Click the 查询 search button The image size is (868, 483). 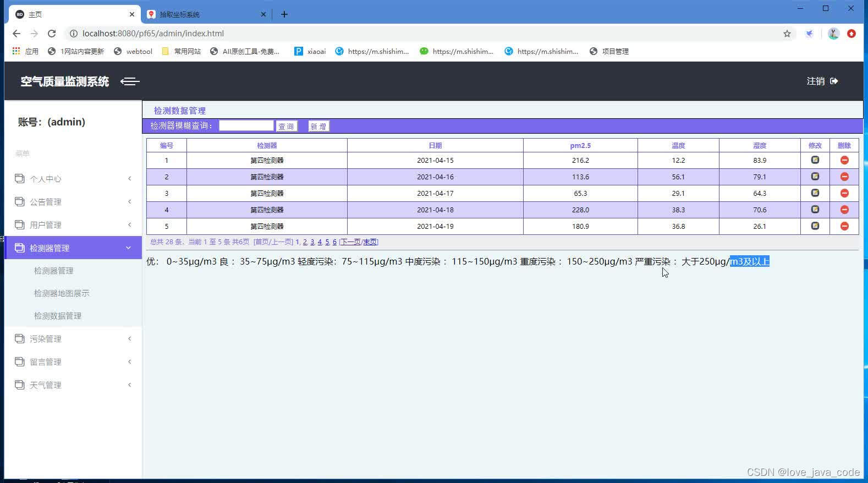coord(286,126)
